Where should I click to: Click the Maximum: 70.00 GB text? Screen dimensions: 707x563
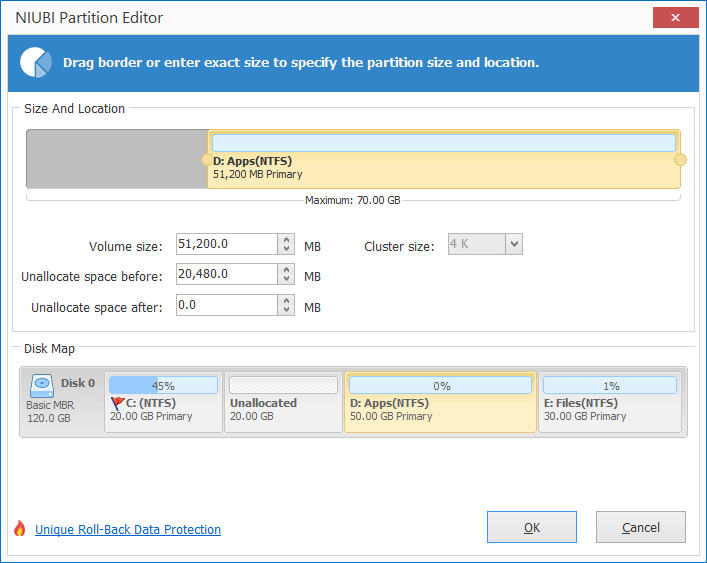(353, 200)
